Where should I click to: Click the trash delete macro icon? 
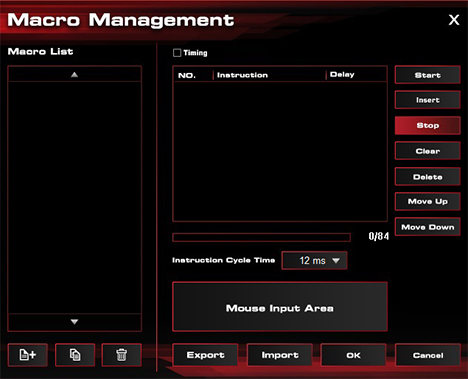(122, 355)
